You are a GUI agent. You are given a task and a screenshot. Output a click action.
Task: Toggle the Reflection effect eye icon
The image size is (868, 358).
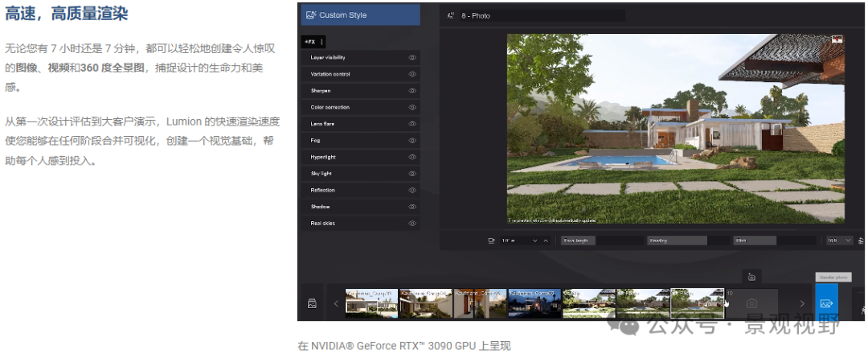[411, 190]
